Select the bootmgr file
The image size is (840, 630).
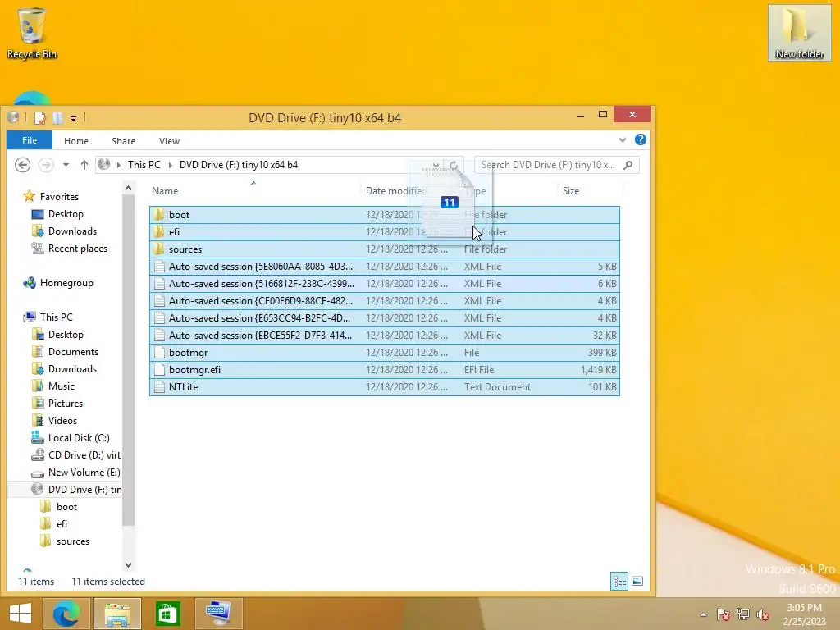pos(384,353)
